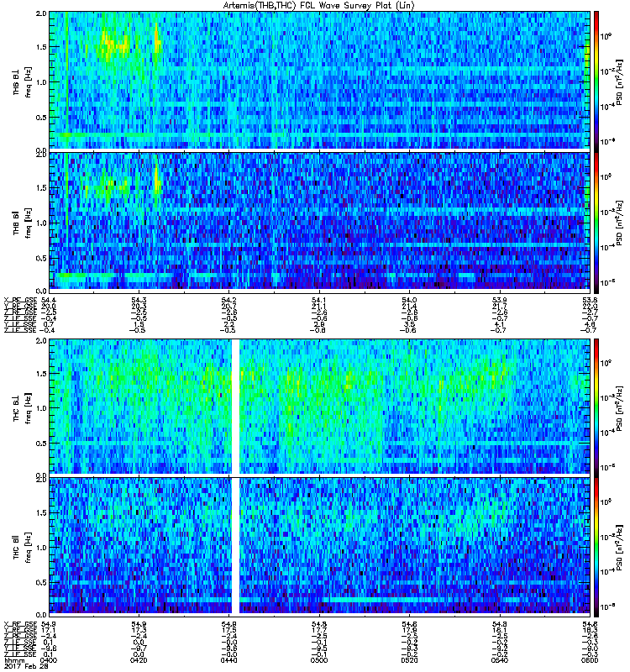Click the 0520 time tick label
The image size is (630, 672).
pyautogui.click(x=409, y=660)
